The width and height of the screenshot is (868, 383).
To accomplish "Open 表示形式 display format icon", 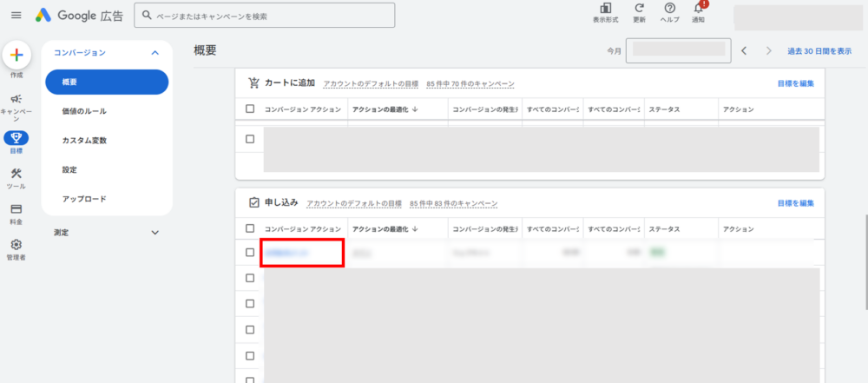I will point(605,9).
